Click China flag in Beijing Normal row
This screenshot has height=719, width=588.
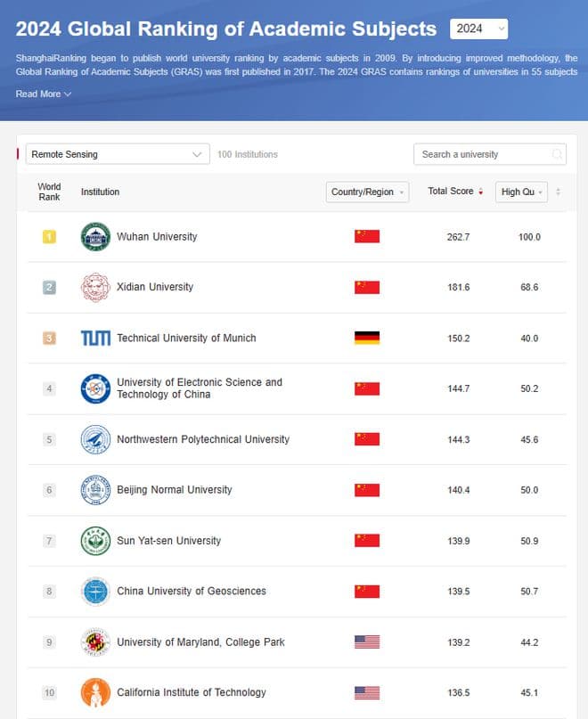point(367,490)
